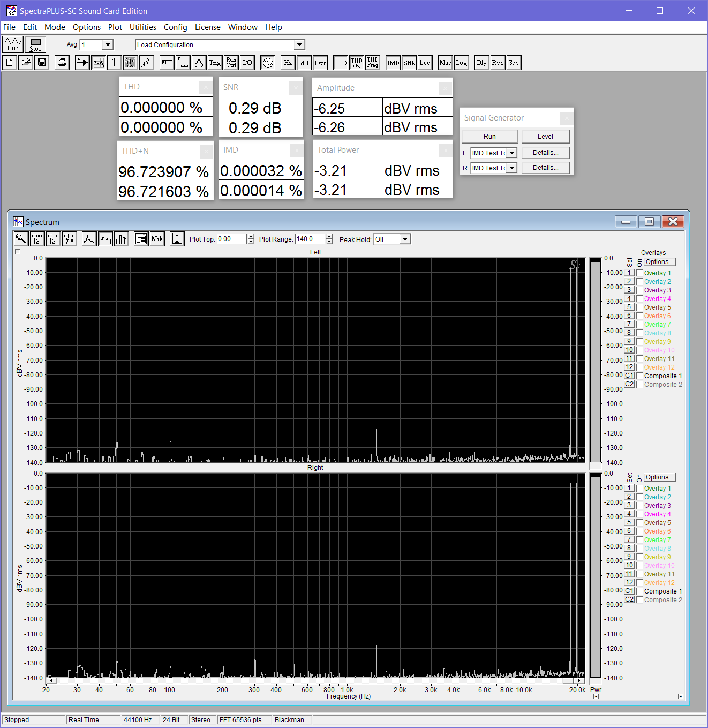This screenshot has width=708, height=728.
Task: Click the Run waveform button
Action: tap(13, 44)
